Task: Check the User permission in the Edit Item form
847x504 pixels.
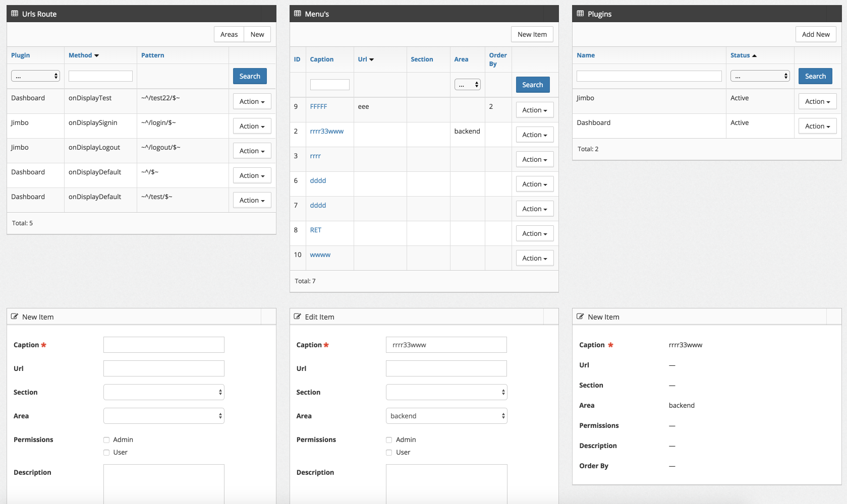Action: [x=388, y=452]
